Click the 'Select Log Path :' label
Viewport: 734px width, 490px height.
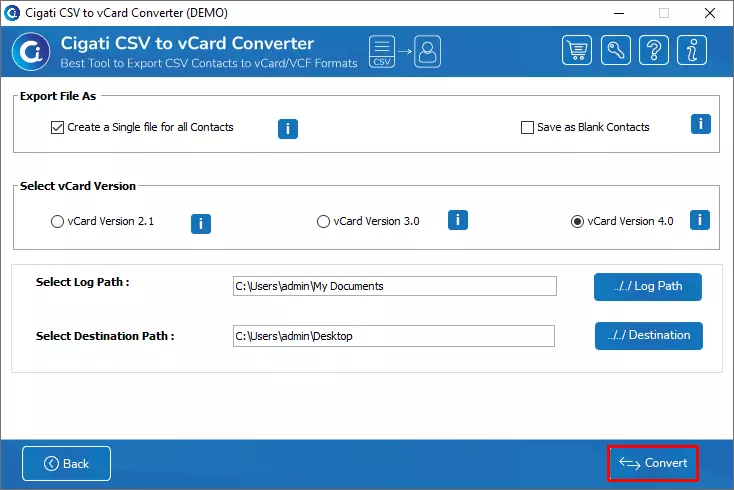pyautogui.click(x=82, y=282)
